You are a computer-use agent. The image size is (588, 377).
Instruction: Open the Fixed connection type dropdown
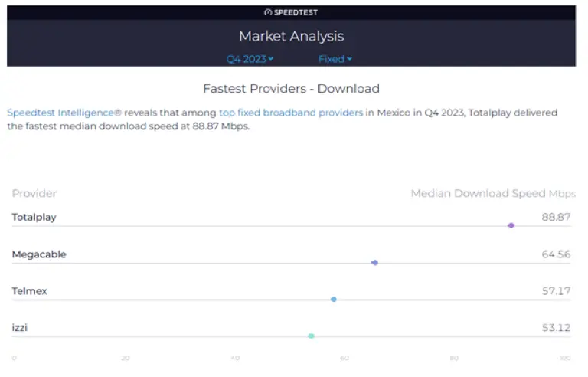(335, 59)
